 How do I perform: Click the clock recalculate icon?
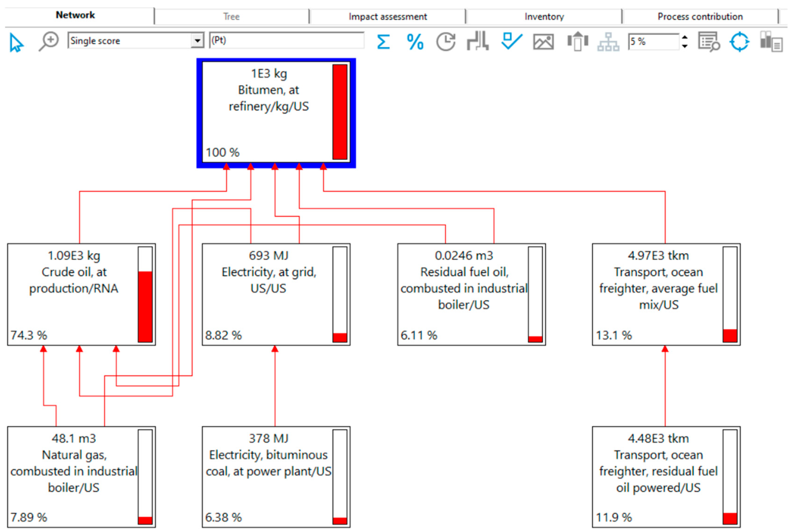[445, 42]
